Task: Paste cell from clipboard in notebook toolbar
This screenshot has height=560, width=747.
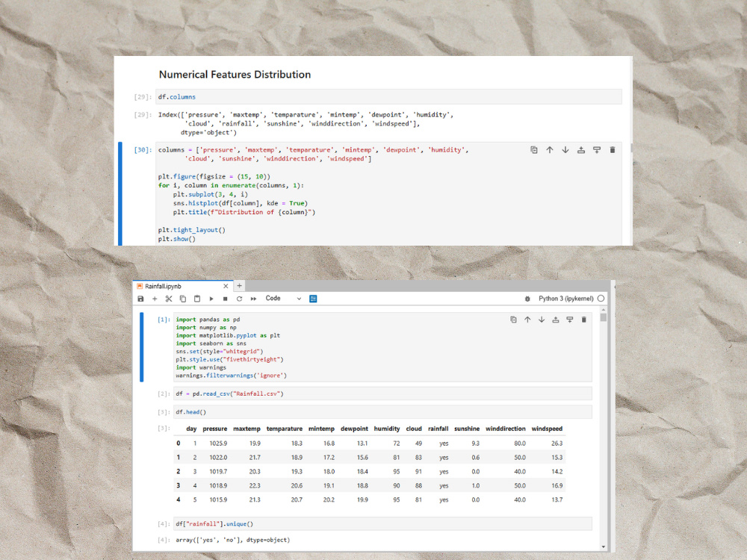Action: pyautogui.click(x=197, y=299)
